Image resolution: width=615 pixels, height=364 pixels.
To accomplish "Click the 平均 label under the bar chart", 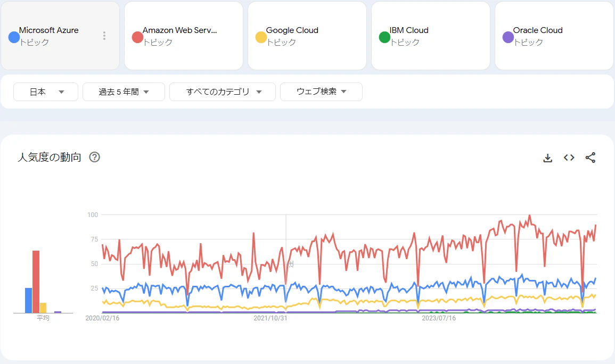I will coord(43,318).
